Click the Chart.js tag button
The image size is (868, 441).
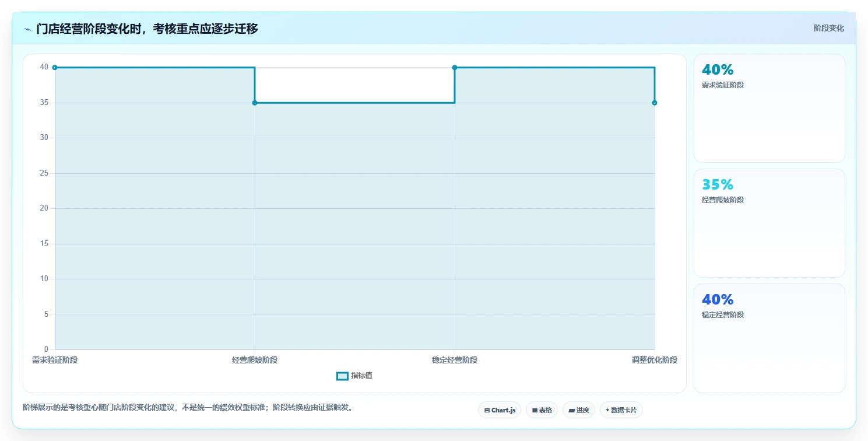pos(500,410)
